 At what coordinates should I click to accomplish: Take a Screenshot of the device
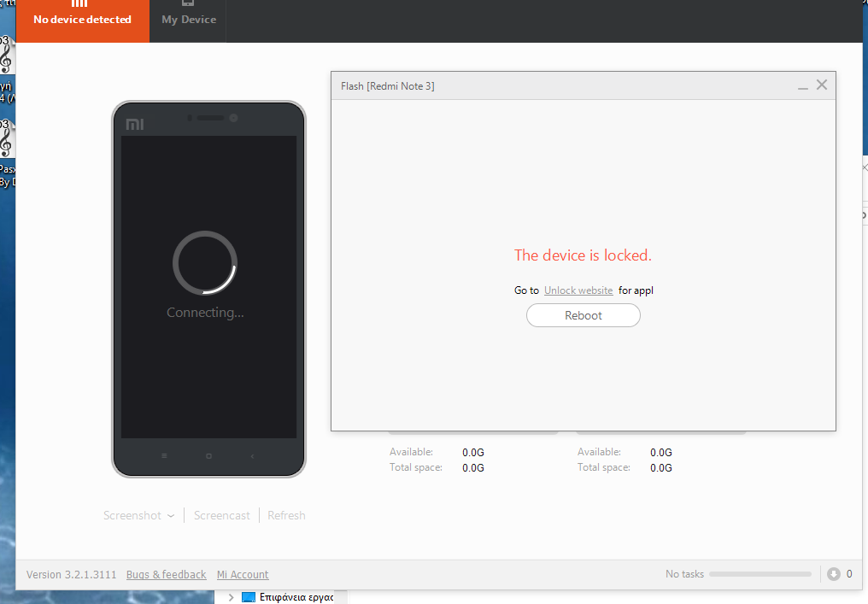132,515
